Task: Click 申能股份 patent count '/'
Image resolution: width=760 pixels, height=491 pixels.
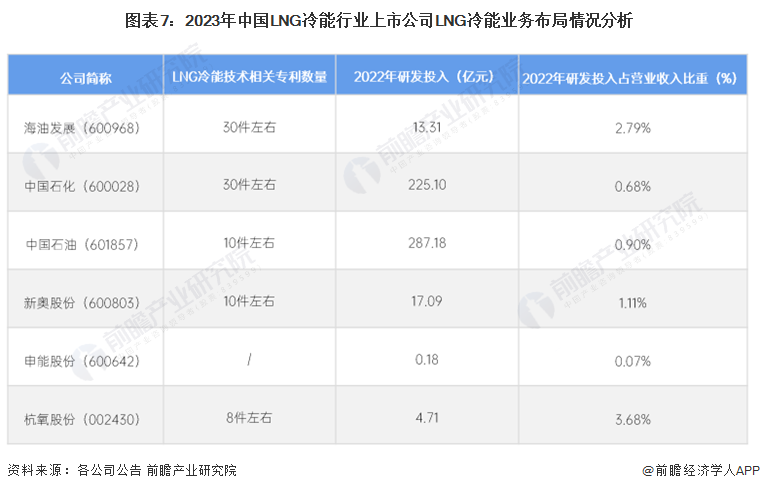Action: coord(249,360)
